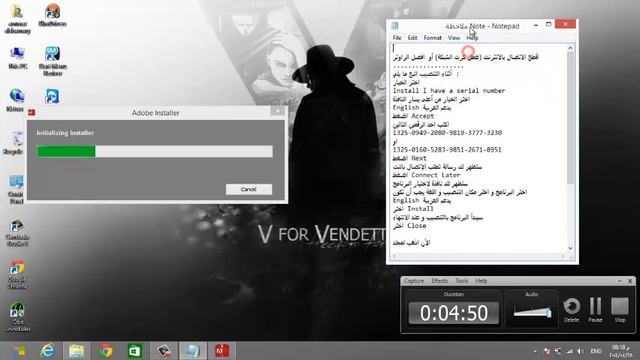Image resolution: width=640 pixels, height=360 pixels.
Task: Click the ENG language indicator
Action: point(596,351)
